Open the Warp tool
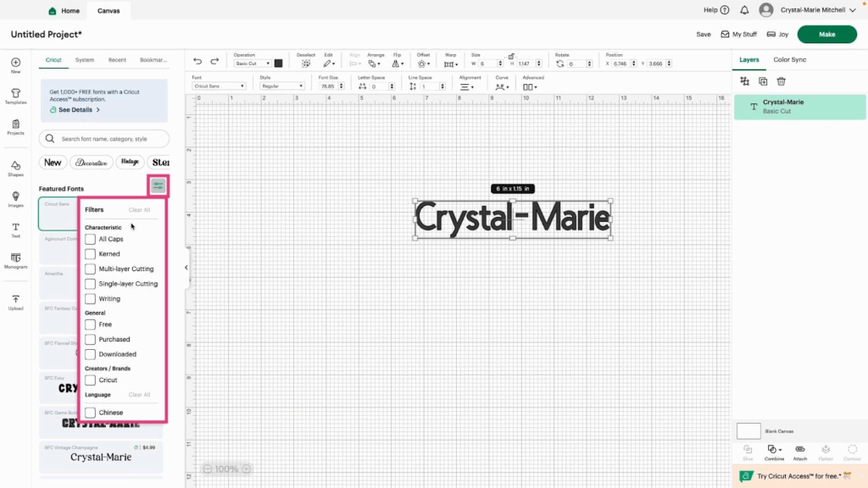Viewport: 868px width, 488px height. pos(451,64)
